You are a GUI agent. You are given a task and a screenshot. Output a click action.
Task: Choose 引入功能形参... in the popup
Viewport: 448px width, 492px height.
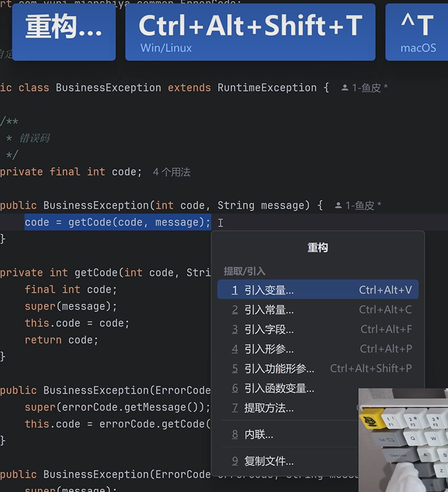279,369
